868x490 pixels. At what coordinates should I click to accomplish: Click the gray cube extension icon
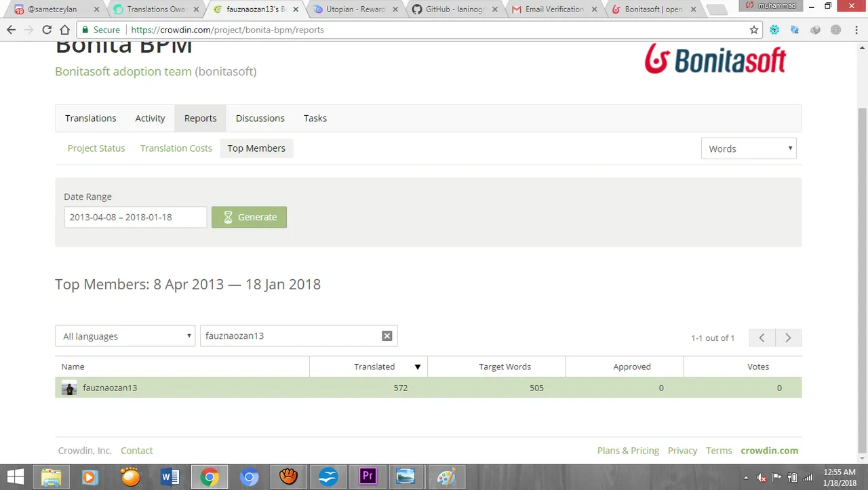(815, 30)
